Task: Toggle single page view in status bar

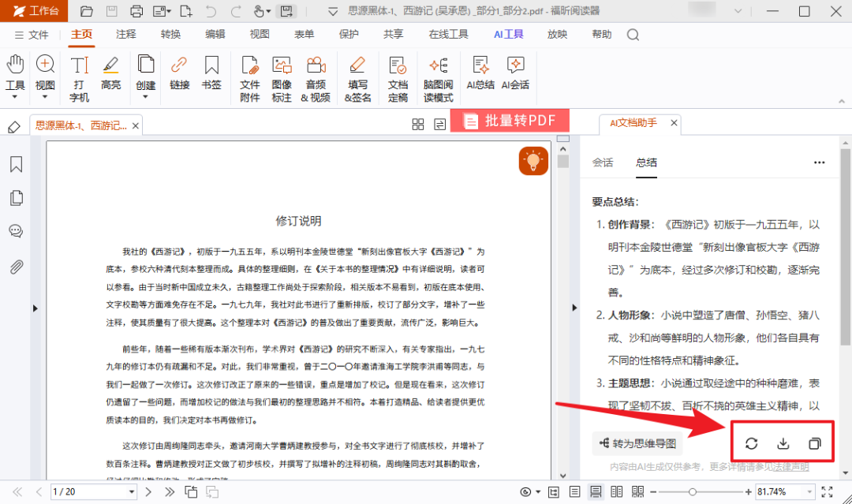Action: 574,492
